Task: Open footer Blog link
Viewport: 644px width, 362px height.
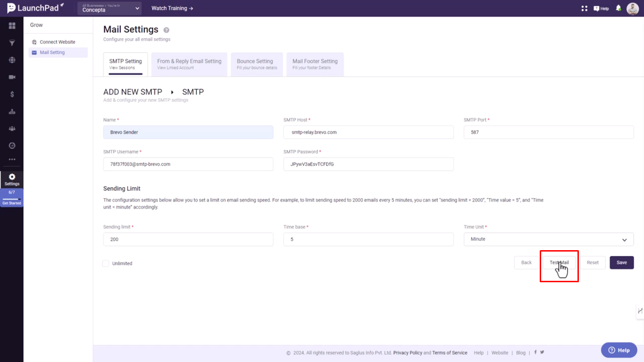Action: [x=521, y=353]
